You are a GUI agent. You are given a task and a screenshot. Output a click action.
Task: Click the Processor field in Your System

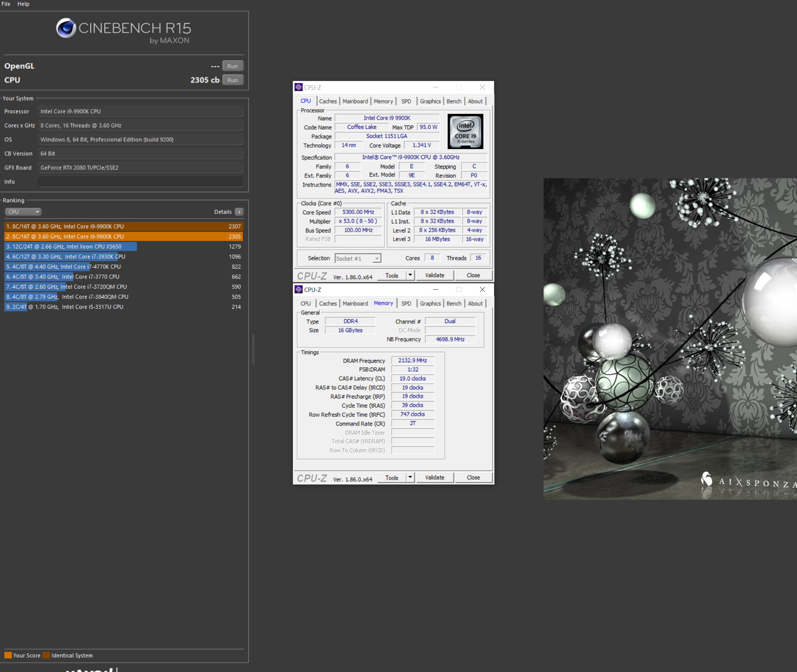(x=141, y=111)
